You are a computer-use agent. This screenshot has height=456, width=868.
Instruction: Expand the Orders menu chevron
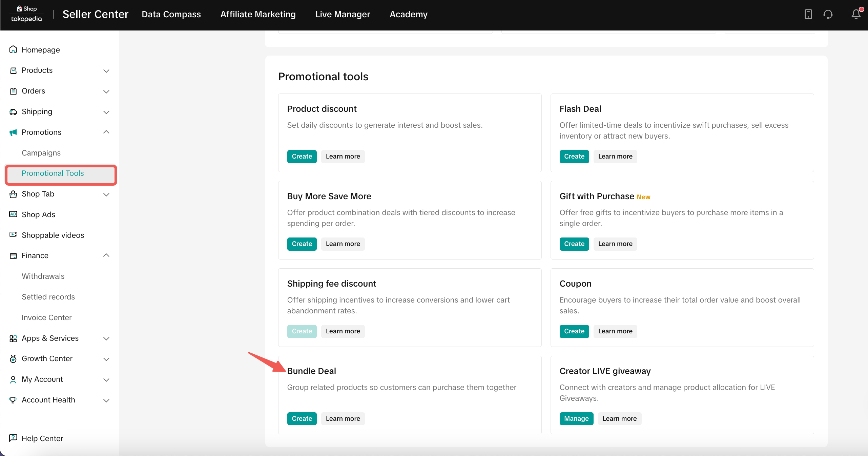[106, 91]
